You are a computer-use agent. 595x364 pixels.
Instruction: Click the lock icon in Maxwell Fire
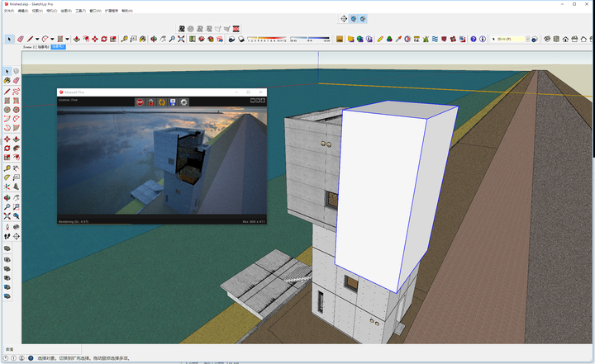pos(151,102)
